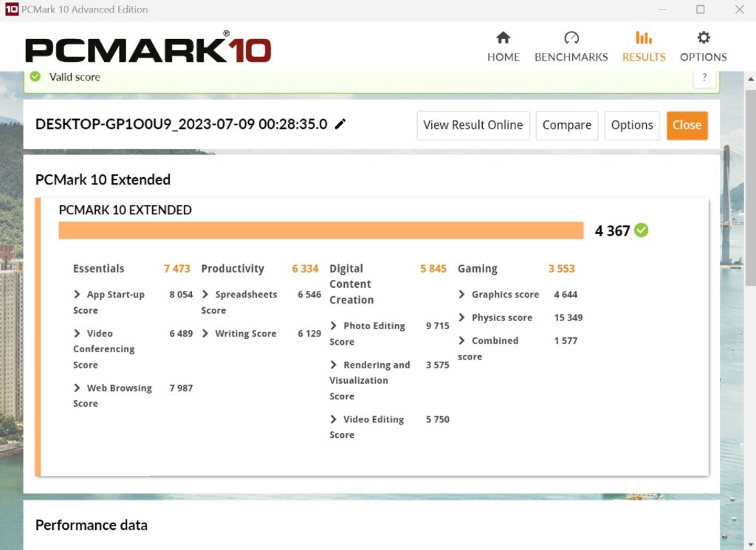Click the orange PCMark 10 Extended score bar
756x550 pixels.
320,230
